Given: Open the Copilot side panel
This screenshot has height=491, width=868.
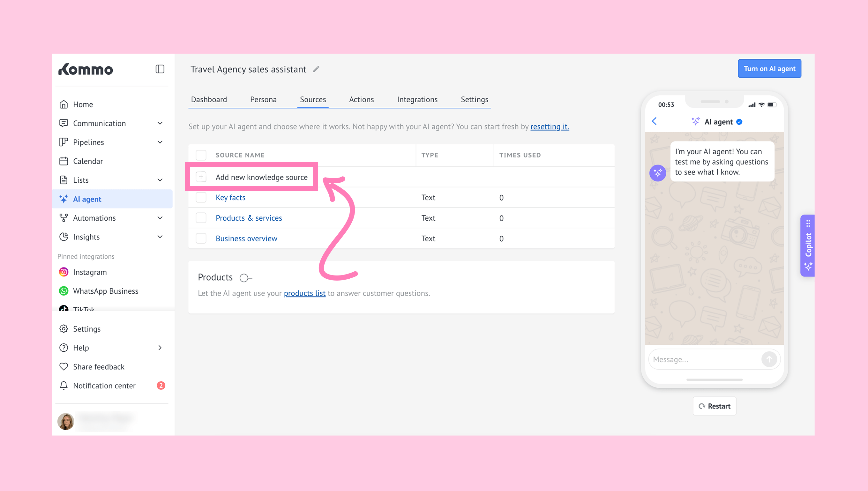Looking at the screenshot, I should [808, 246].
